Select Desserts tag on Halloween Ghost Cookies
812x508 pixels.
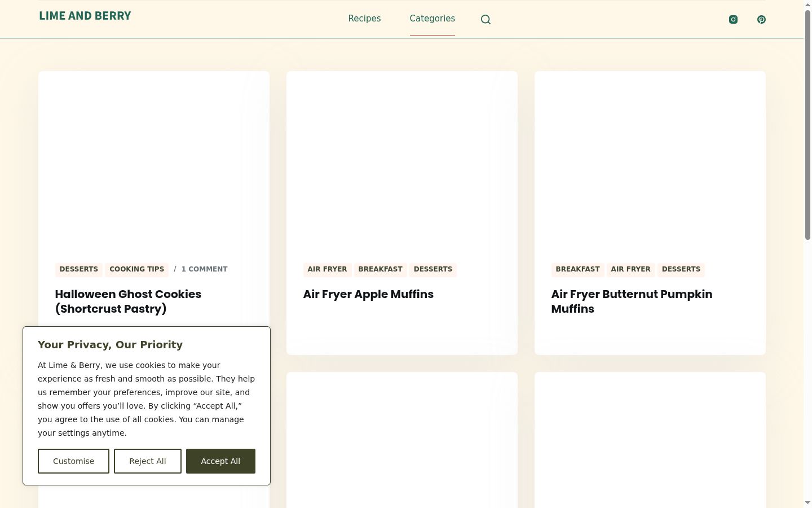79,269
